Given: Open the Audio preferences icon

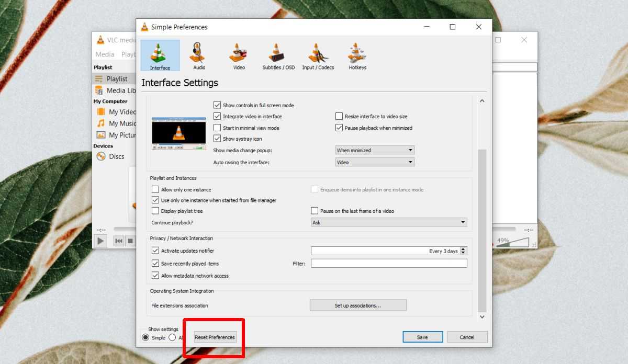Looking at the screenshot, I should 199,55.
